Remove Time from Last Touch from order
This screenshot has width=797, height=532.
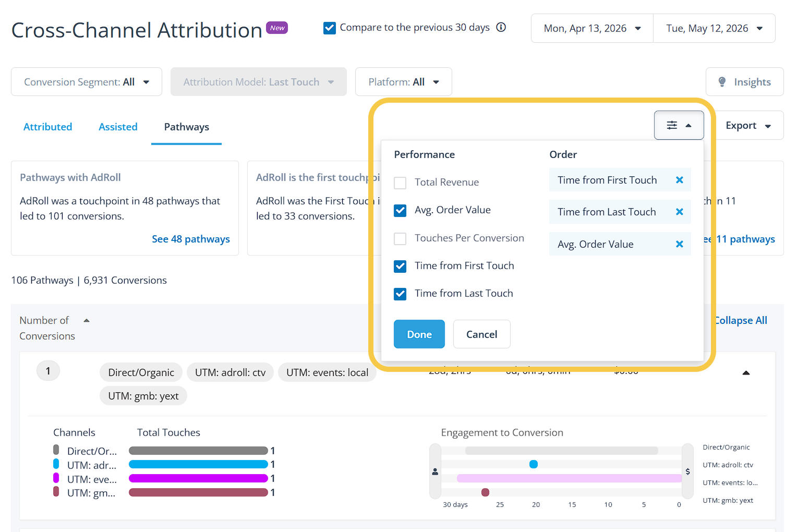click(x=679, y=212)
